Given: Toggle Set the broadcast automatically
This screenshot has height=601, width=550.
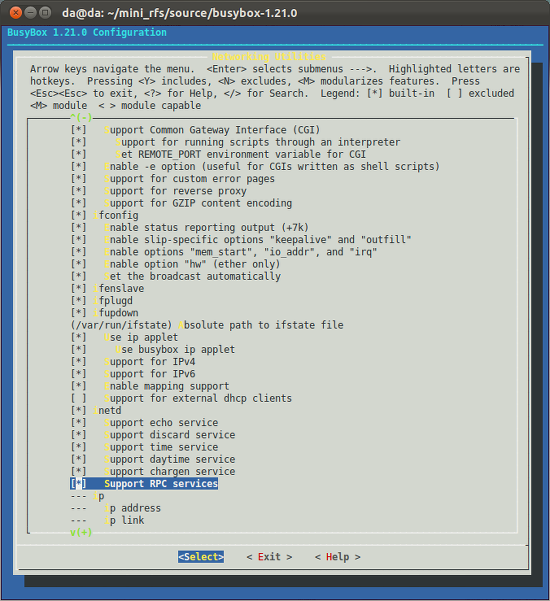Looking at the screenshot, I should (x=79, y=276).
